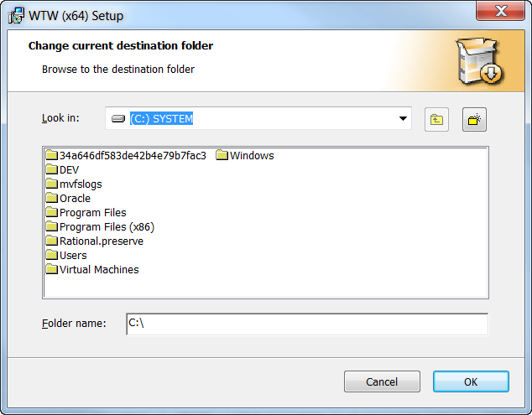
Task: Click the Windows folder icon
Action: [222, 155]
